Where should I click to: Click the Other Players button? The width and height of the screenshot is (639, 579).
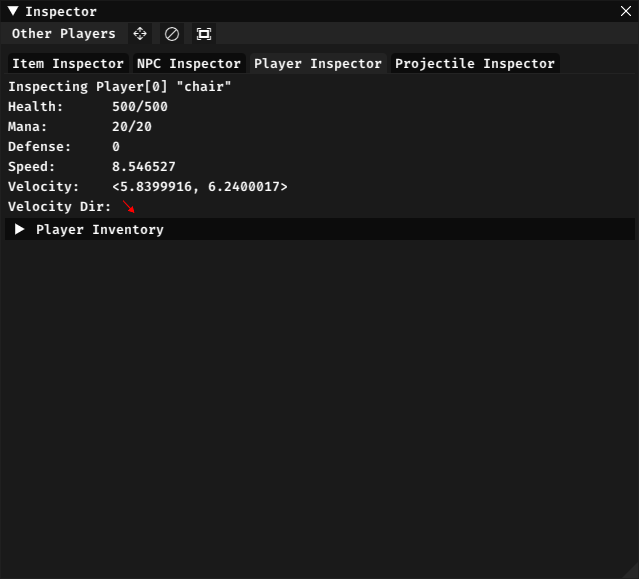coord(64,34)
